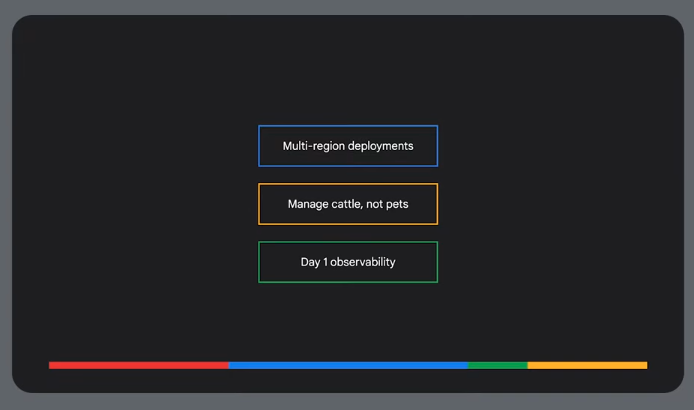Viewport: 694px width, 410px height.
Task: Click the Day 1 observability box
Action: click(347, 262)
